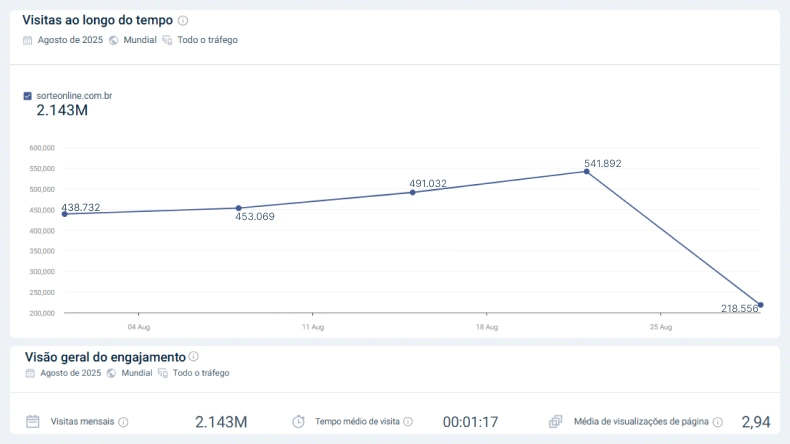The image size is (790, 444).
Task: Click calendar icon in the visits chart header
Action: coord(28,40)
